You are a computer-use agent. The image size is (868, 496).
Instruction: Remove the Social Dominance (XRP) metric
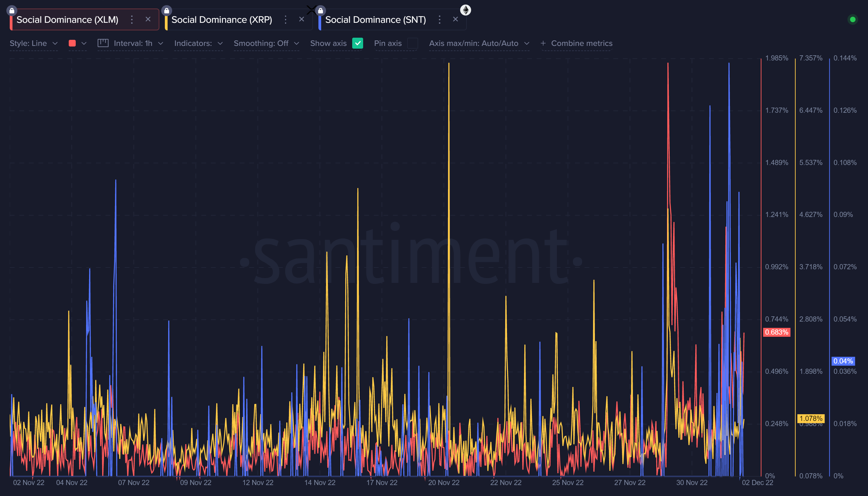pyautogui.click(x=302, y=19)
